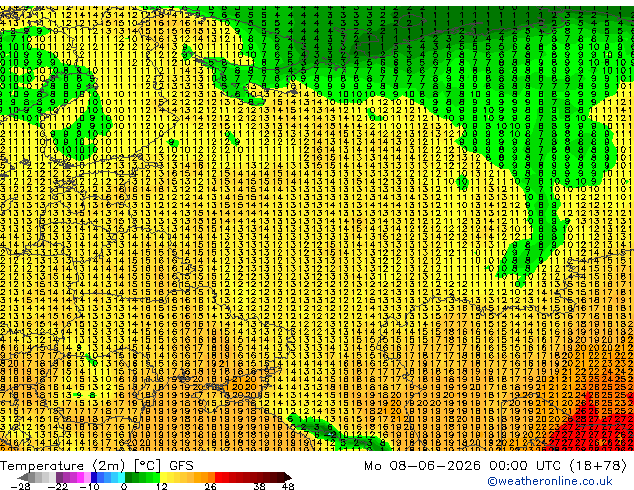Click the 'Temperature (2m) [°C] GFS' title
Image resolution: width=634 pixels, height=490 pixels.
(97, 466)
